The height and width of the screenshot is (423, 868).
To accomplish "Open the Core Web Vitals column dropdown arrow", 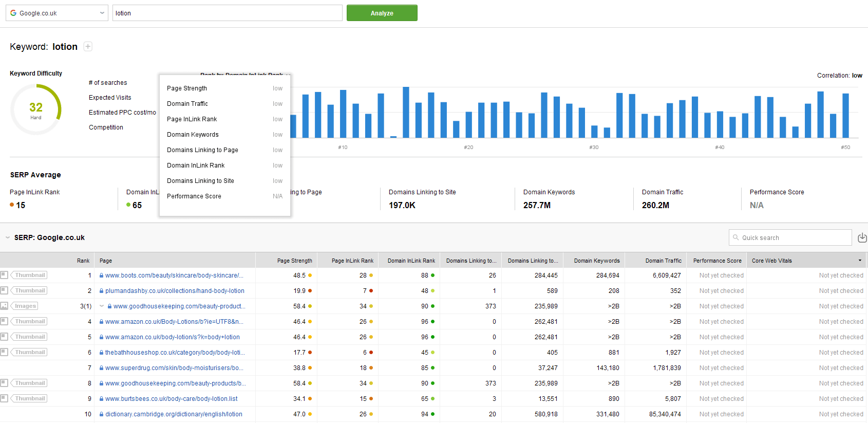I will pos(860,261).
